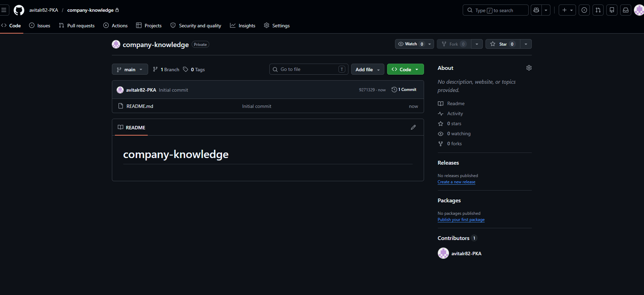Click avitalr82-PKA contributor avatar
The width and height of the screenshot is (644, 295).
tap(443, 253)
